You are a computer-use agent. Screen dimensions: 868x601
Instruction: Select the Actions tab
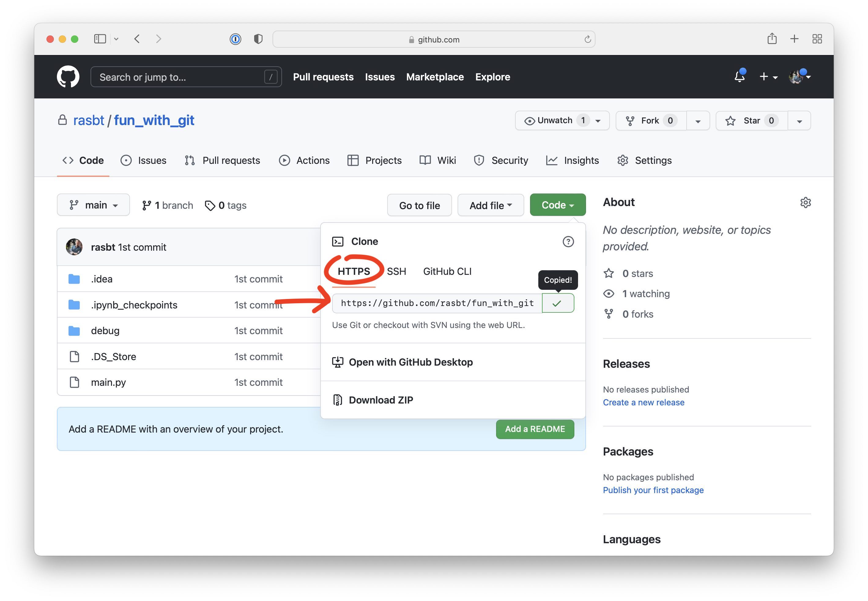[304, 160]
